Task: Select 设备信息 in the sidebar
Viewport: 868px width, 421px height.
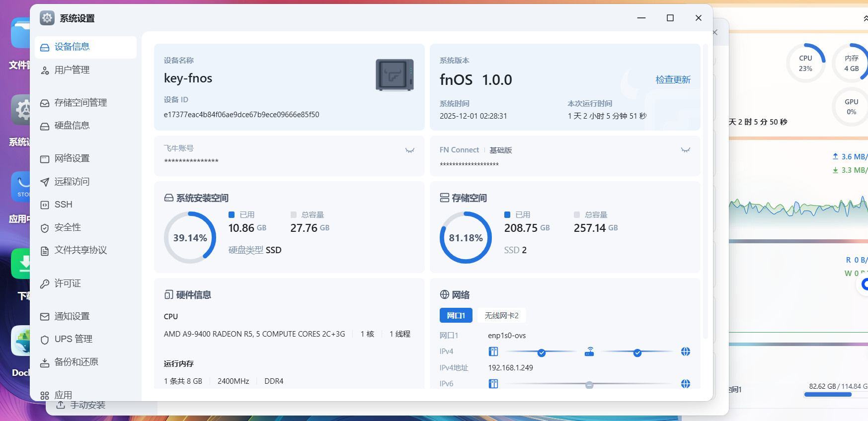Action: pos(72,47)
